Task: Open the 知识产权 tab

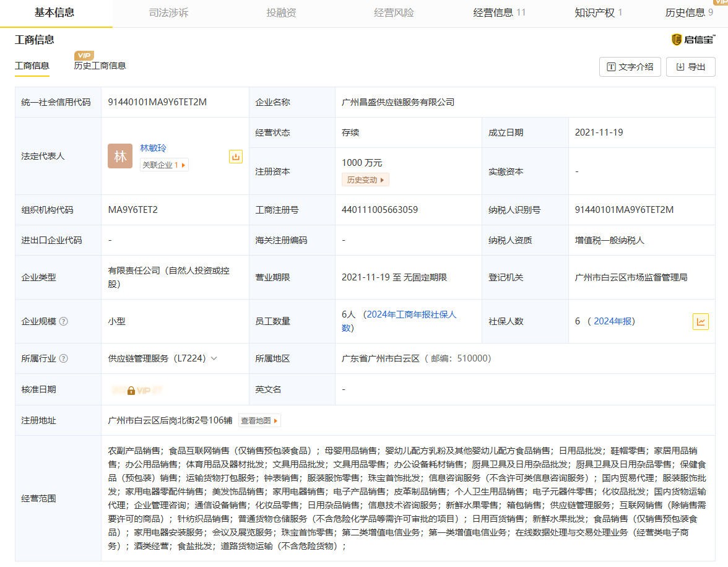Action: [598, 12]
